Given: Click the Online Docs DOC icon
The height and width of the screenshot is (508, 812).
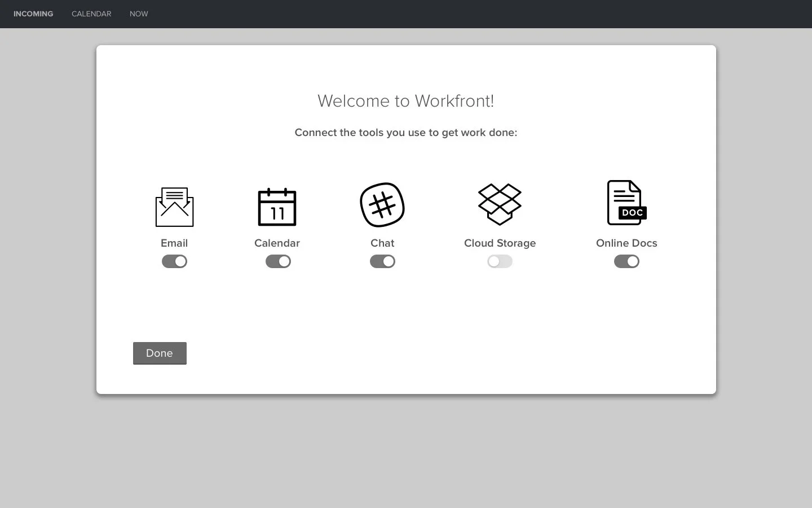Looking at the screenshot, I should pos(626,203).
